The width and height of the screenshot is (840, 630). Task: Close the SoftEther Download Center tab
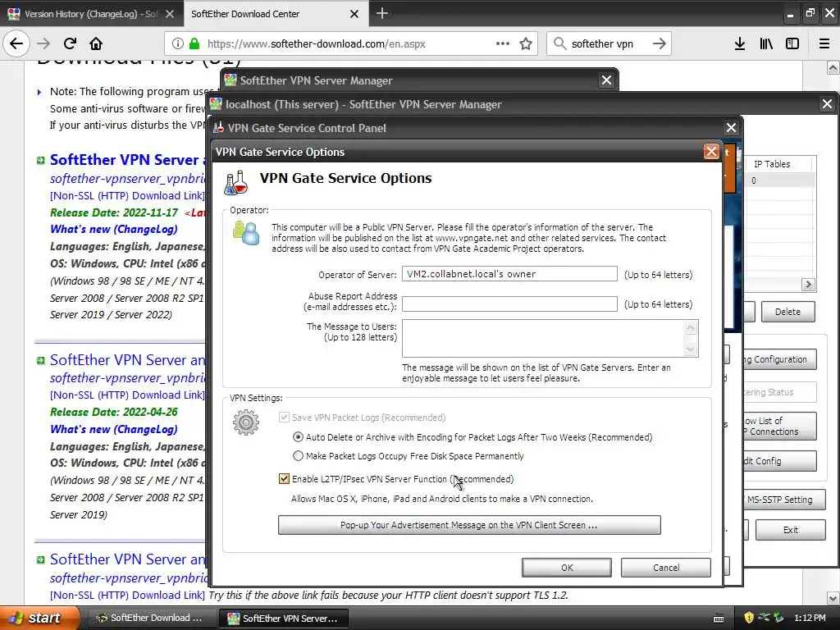click(354, 14)
